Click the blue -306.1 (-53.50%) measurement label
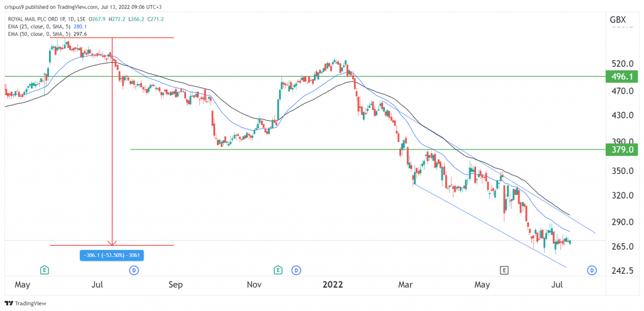This screenshot has width=644, height=311. [x=112, y=255]
